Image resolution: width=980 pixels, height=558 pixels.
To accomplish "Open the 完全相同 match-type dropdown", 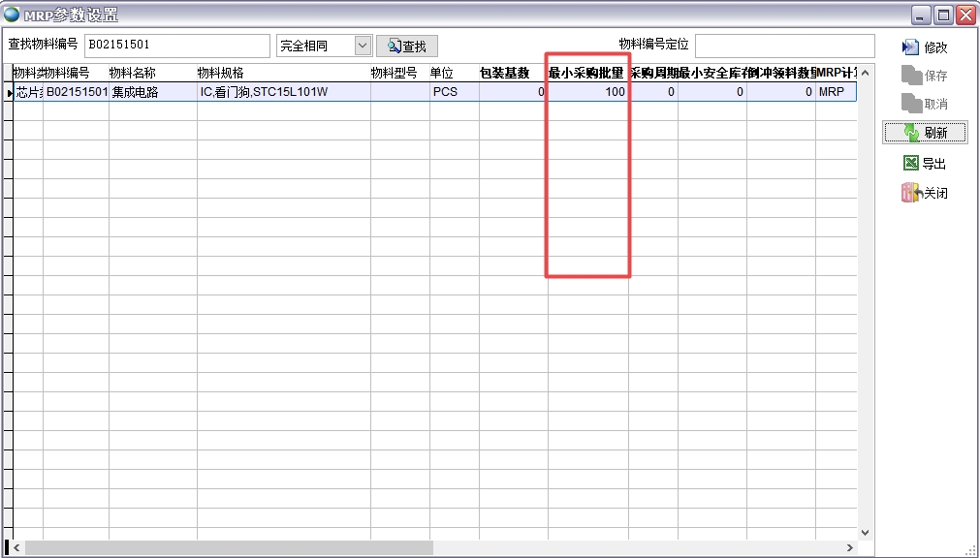I will [363, 46].
